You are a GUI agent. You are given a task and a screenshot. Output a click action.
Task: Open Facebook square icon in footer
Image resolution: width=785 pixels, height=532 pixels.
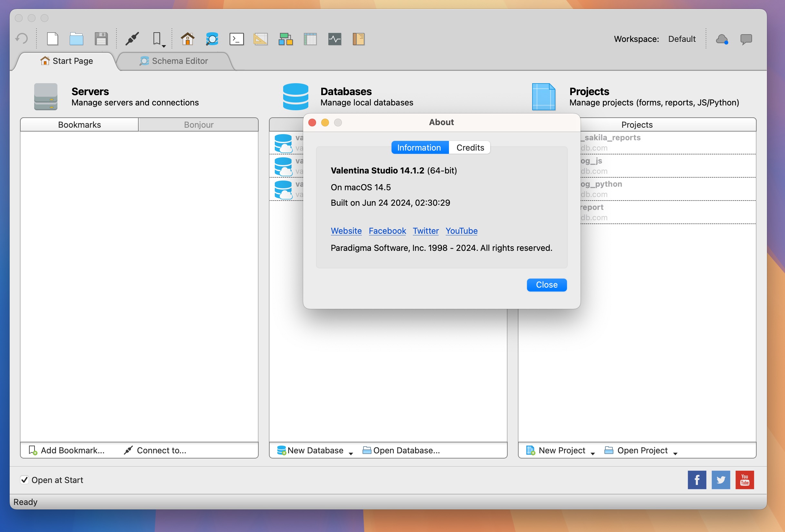(x=697, y=480)
